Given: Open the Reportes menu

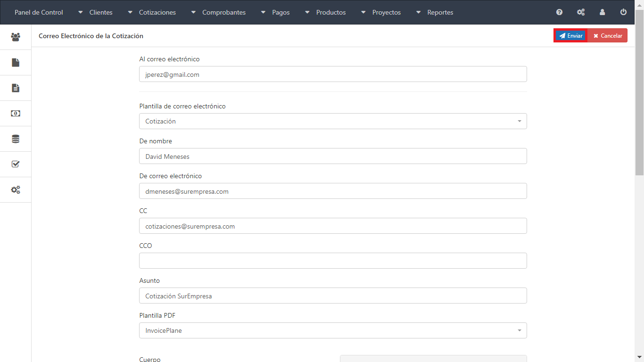Looking at the screenshot, I should point(435,12).
